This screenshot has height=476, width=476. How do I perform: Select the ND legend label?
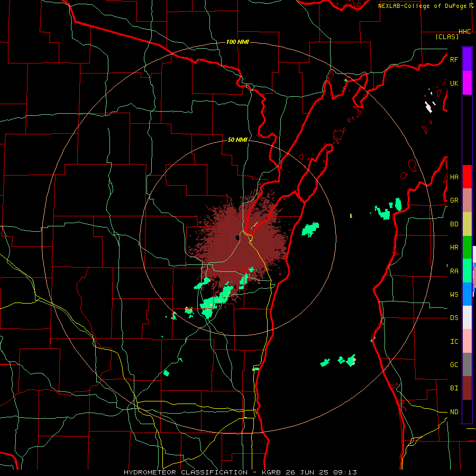454,411
